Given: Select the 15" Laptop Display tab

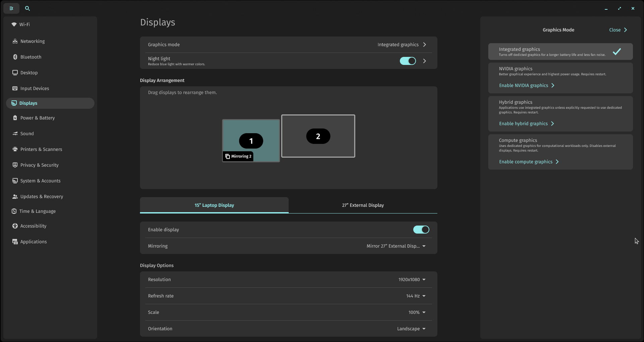Looking at the screenshot, I should click(x=214, y=205).
